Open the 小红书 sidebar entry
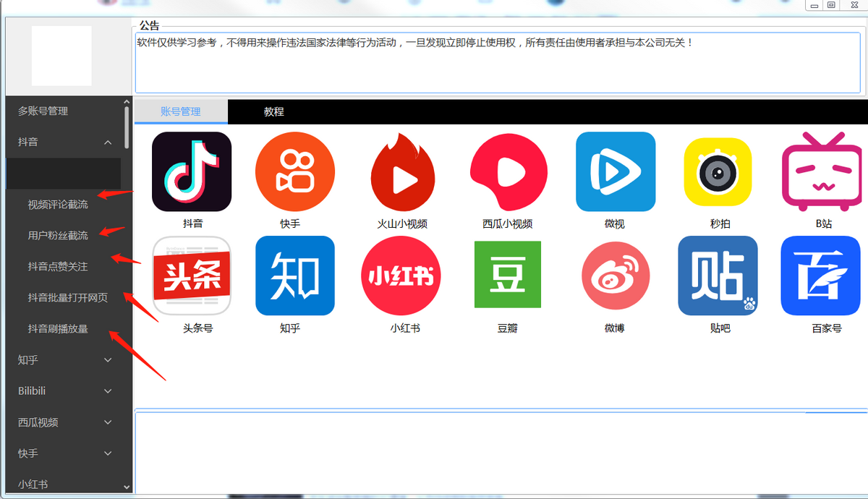Screen dimensions: 868x499 (63, 484)
